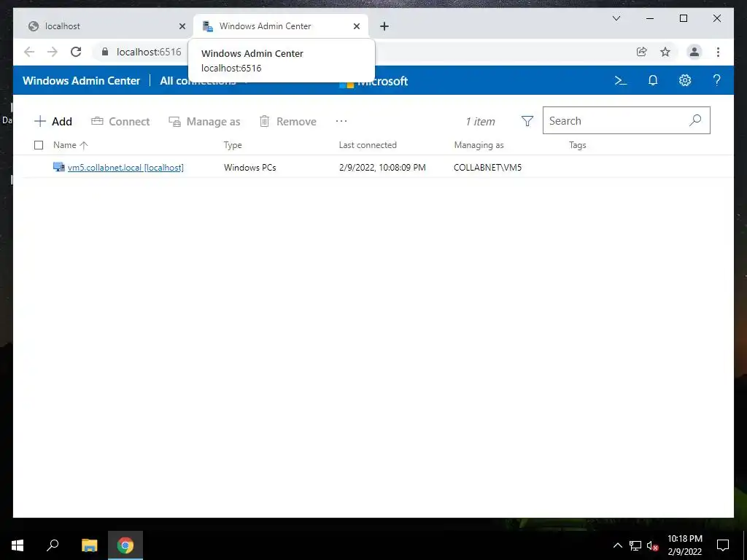Click the localhost:6516 address bar
Screen dimensions: 747x560
[149, 52]
